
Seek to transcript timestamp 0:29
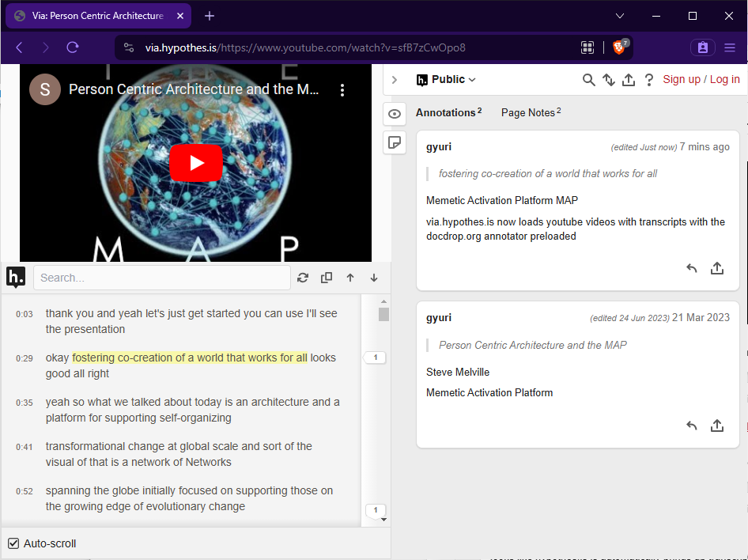[25, 358]
